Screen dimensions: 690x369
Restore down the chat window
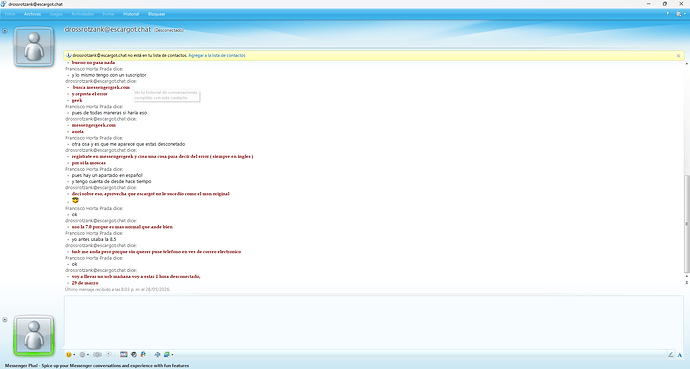664,4
